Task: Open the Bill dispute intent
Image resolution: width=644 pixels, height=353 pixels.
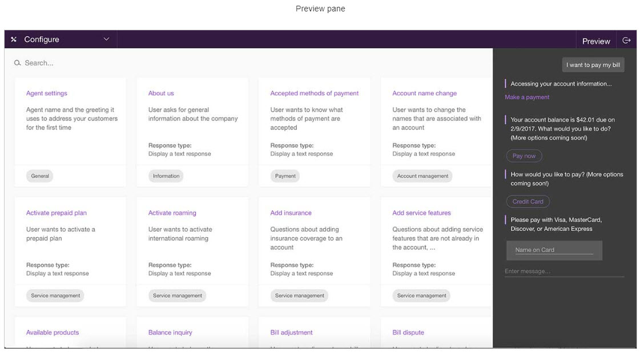Action: (408, 332)
